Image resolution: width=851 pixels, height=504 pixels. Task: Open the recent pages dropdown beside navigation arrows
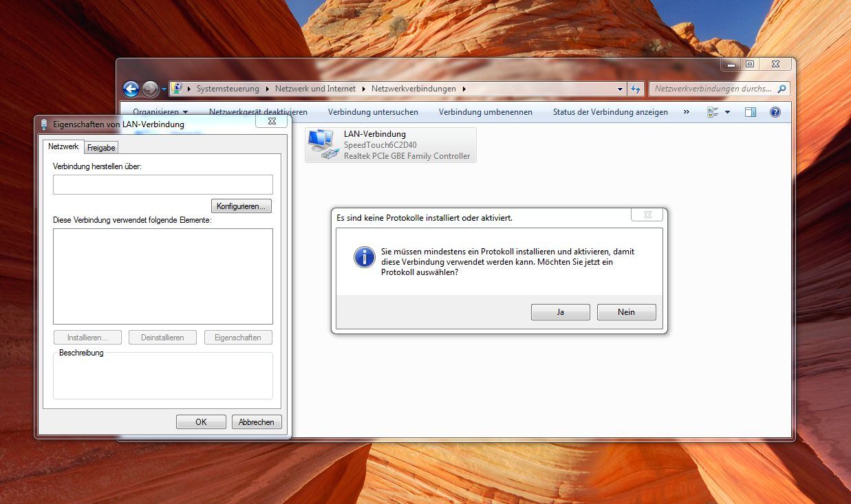coord(164,89)
